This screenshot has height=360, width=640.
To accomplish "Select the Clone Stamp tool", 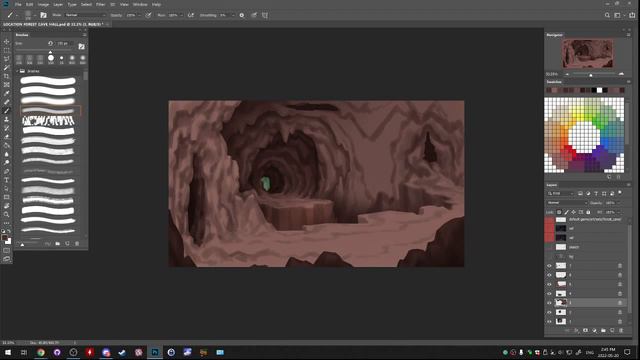I will click(x=7, y=119).
